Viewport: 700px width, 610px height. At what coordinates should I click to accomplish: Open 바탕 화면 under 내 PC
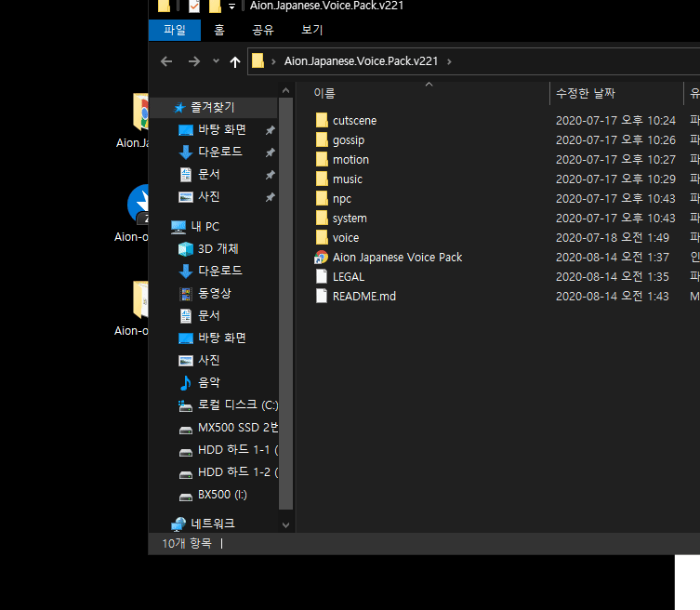pos(222,338)
